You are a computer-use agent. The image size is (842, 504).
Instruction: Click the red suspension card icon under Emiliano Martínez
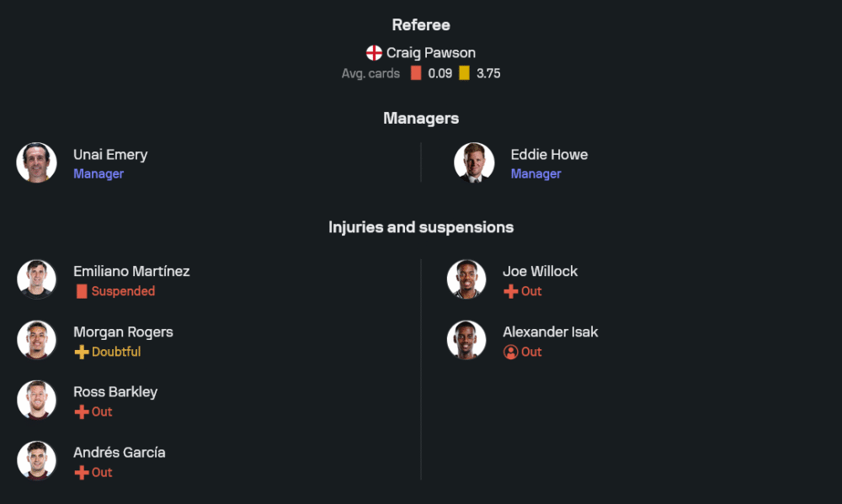coord(82,291)
